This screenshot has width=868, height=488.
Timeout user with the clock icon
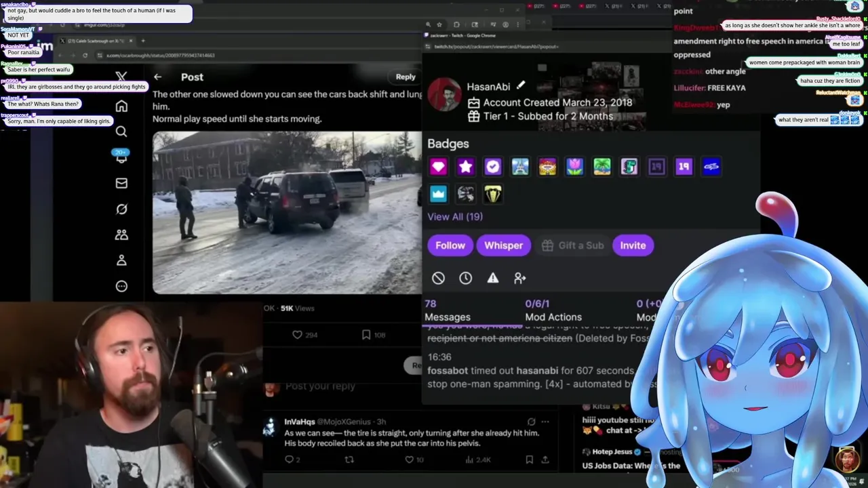(465, 278)
